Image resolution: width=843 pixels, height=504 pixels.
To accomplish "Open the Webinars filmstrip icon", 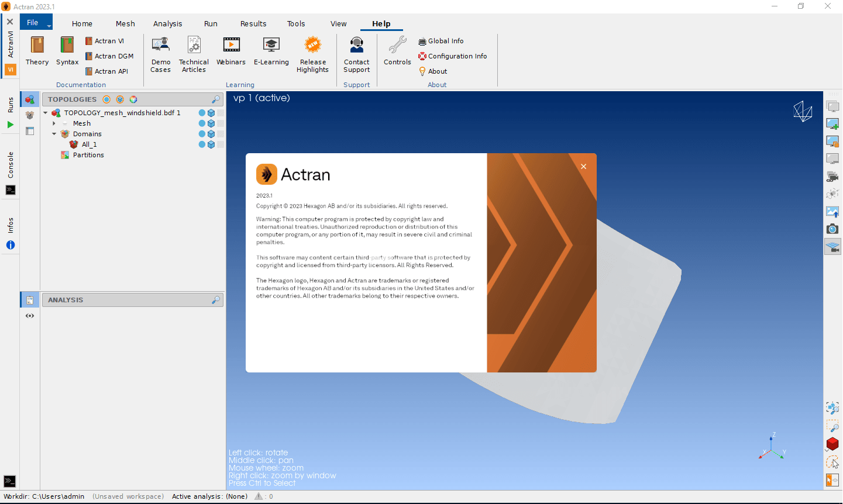I will click(231, 46).
